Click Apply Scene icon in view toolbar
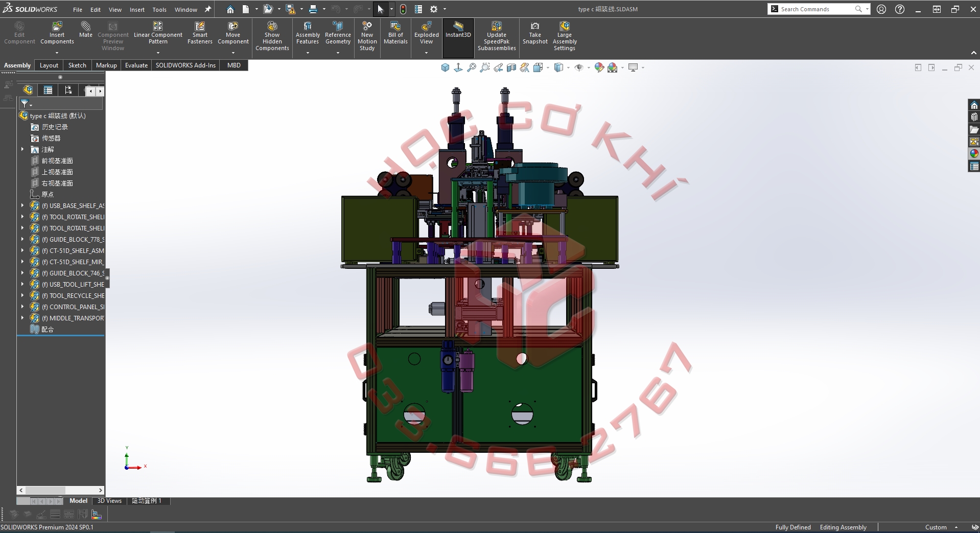 [x=612, y=67]
